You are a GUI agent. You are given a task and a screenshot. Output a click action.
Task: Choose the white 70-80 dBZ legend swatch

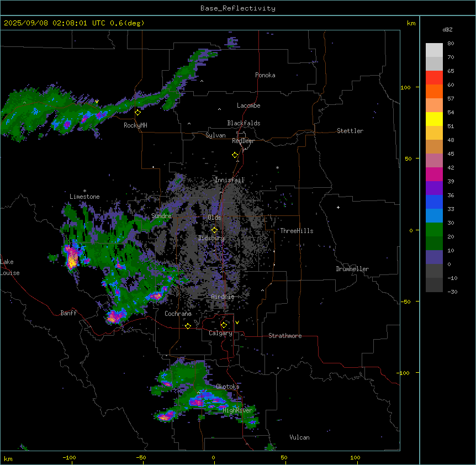(x=434, y=50)
